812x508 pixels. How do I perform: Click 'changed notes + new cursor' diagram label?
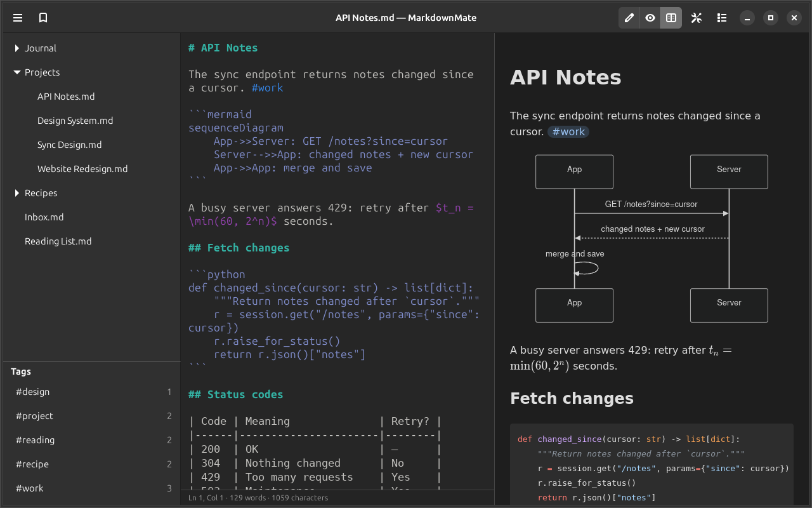coord(653,229)
